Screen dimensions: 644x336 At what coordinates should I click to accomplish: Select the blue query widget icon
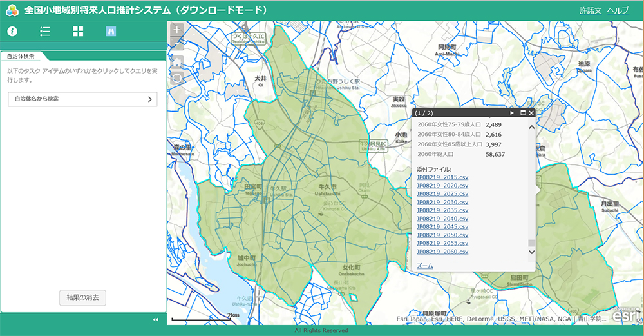(111, 31)
